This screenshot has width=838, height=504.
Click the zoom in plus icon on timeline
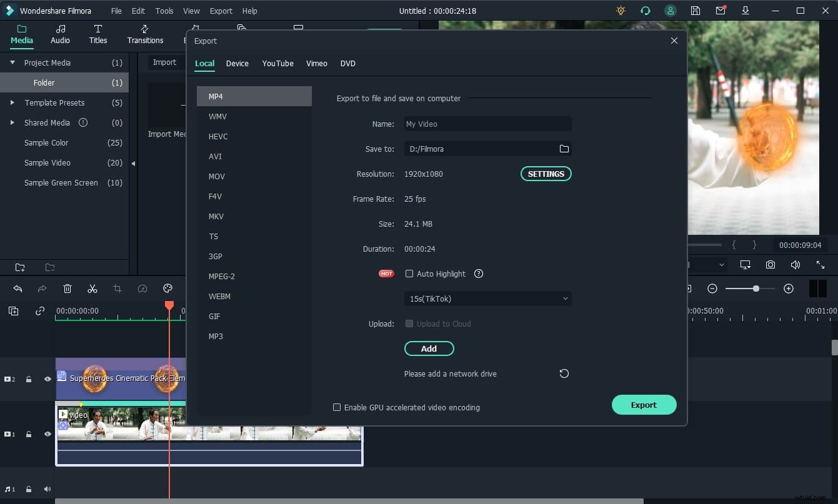[x=789, y=289]
